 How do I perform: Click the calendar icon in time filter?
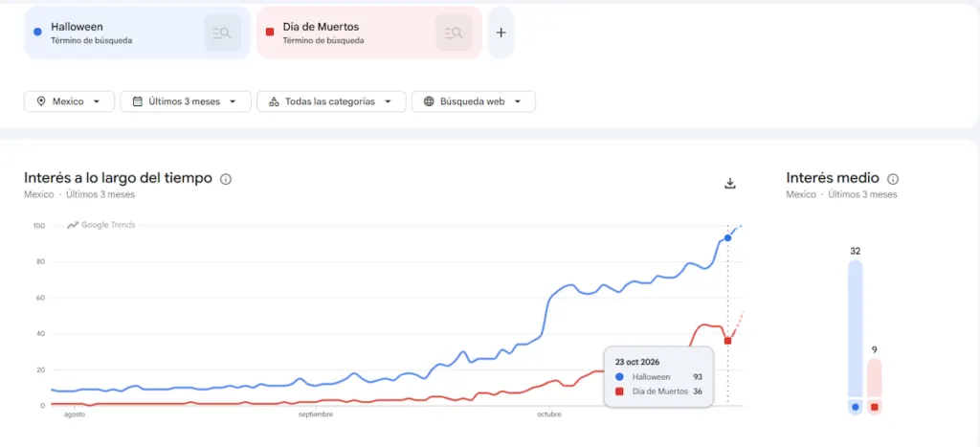tap(138, 101)
